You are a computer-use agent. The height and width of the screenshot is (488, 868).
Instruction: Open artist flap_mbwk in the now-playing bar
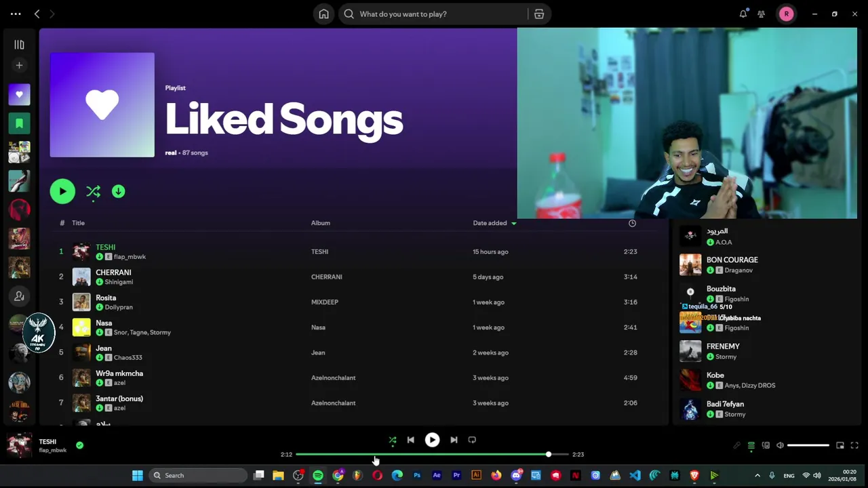pos(52,450)
